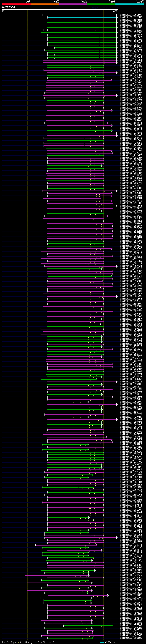Viewport: 146px width, 644px height.
Task: Click label UniRef100_A9CSN3
Action: (131, 196)
